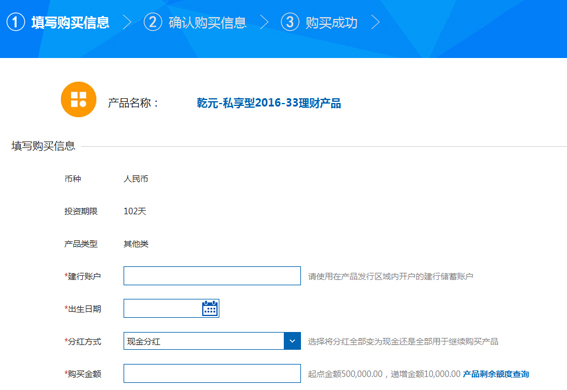
Task: Click the step 3 circled number icon
Action: [290, 22]
